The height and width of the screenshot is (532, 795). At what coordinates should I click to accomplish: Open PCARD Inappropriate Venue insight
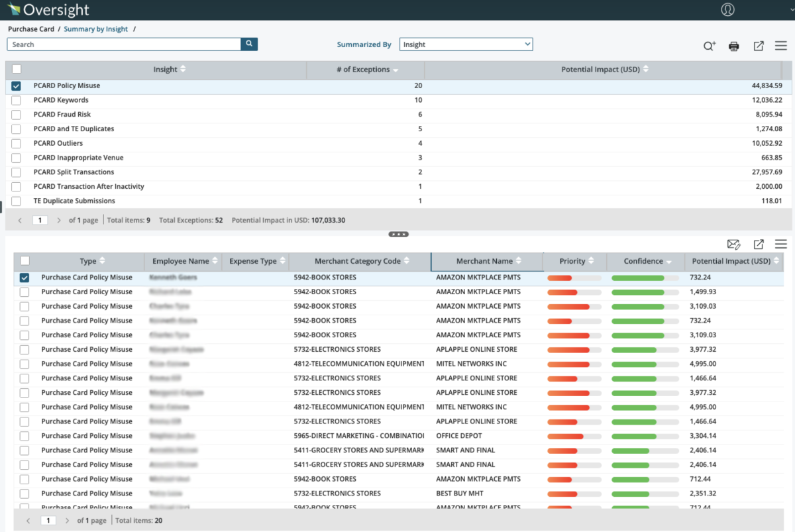pos(78,158)
